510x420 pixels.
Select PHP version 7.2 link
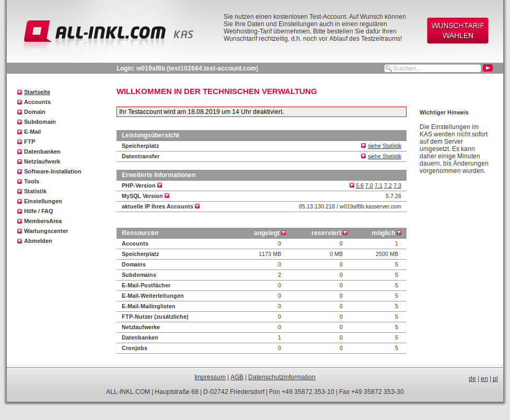pos(388,185)
